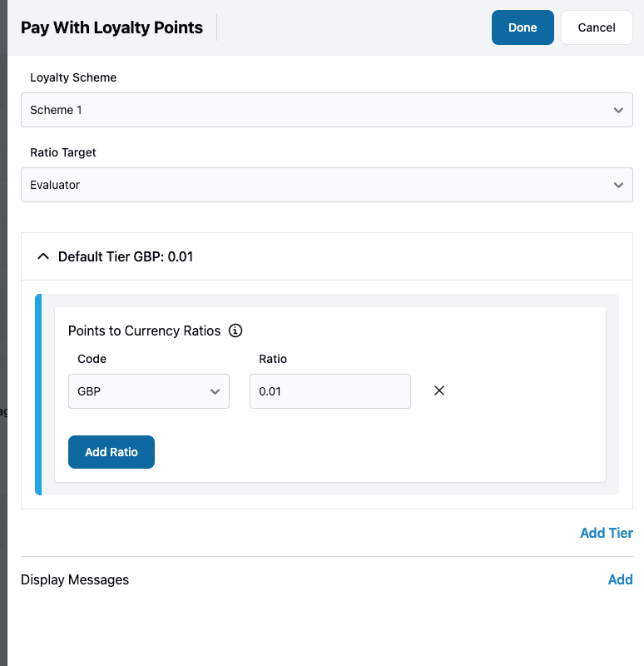The height and width of the screenshot is (666, 644).
Task: Open the Code dropdown currently set to GBP
Action: point(148,390)
